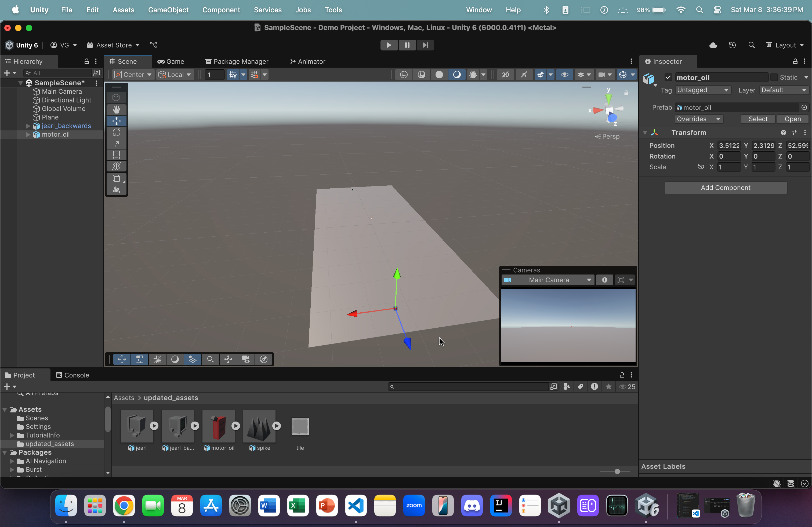
Task: Select the Hand tool in Scene toolbar
Action: tap(116, 109)
